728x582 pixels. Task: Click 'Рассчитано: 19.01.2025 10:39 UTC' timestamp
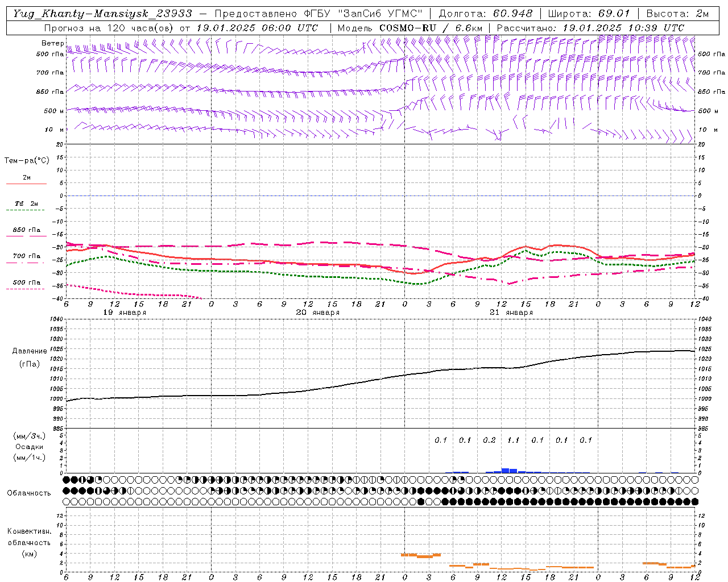(590, 28)
